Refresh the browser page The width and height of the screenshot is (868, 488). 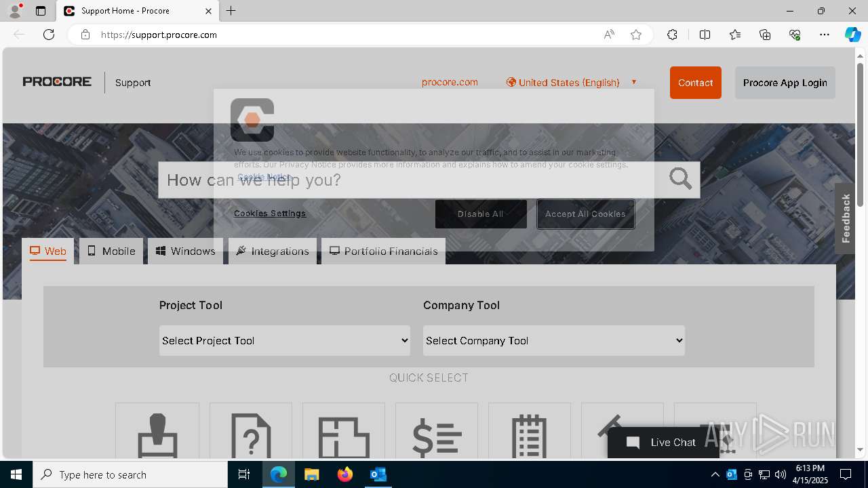tap(49, 35)
